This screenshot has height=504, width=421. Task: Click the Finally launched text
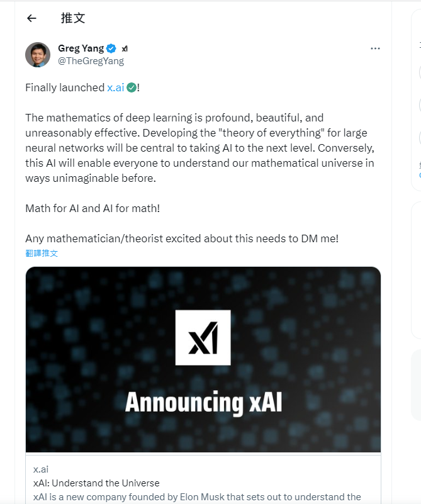click(65, 87)
